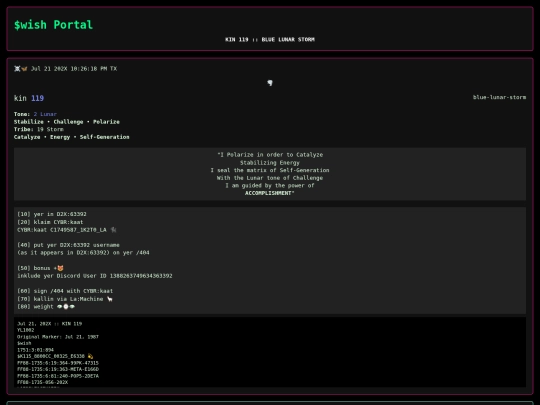Click the emoji after C1749587_1K2T0_LA
This screenshot has height=405, width=540.
click(x=113, y=230)
